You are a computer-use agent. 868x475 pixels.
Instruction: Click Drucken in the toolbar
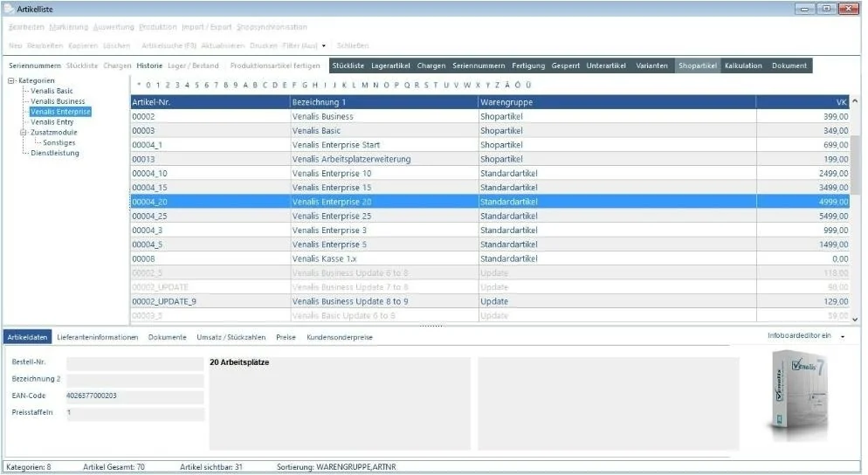(x=264, y=45)
